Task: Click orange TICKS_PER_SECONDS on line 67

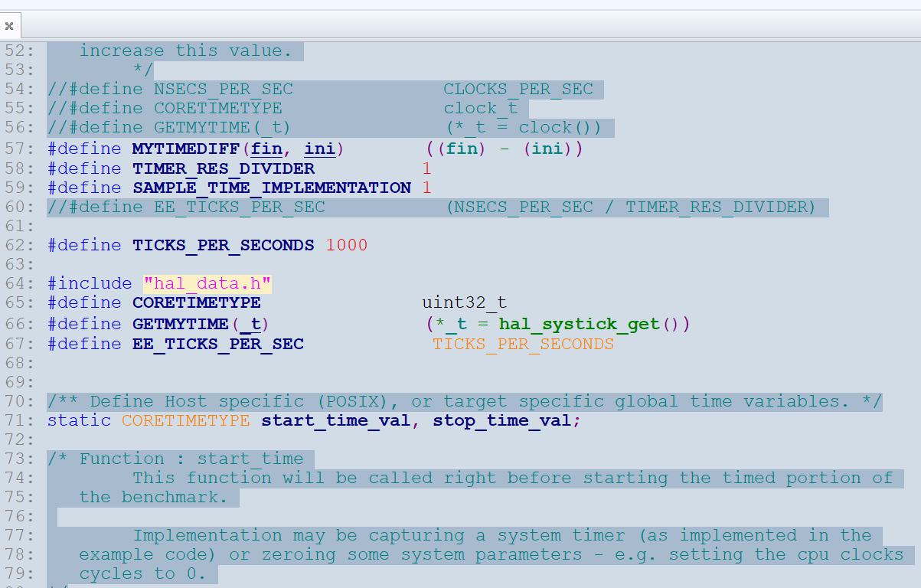Action: pyautogui.click(x=524, y=344)
